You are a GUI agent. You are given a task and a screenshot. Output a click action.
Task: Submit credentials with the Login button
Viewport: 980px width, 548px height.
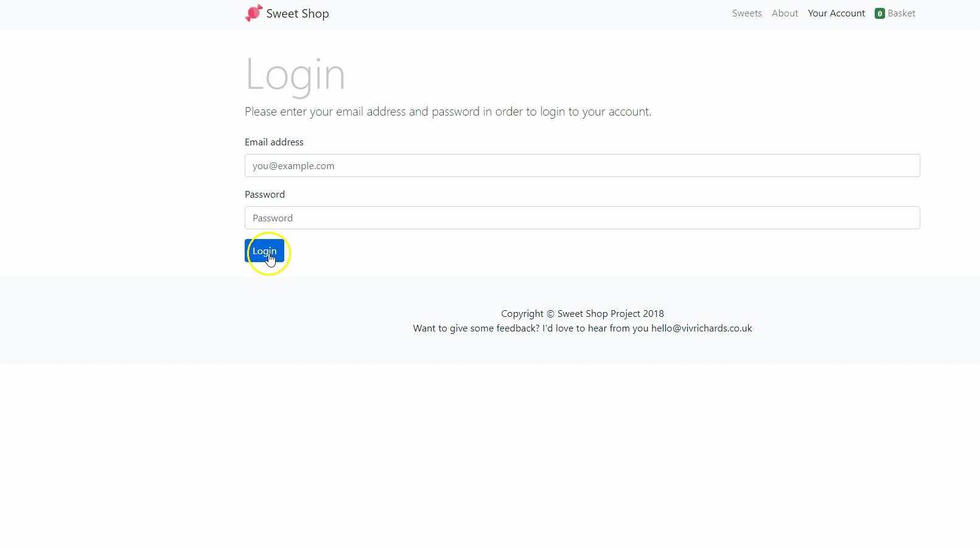coord(264,251)
